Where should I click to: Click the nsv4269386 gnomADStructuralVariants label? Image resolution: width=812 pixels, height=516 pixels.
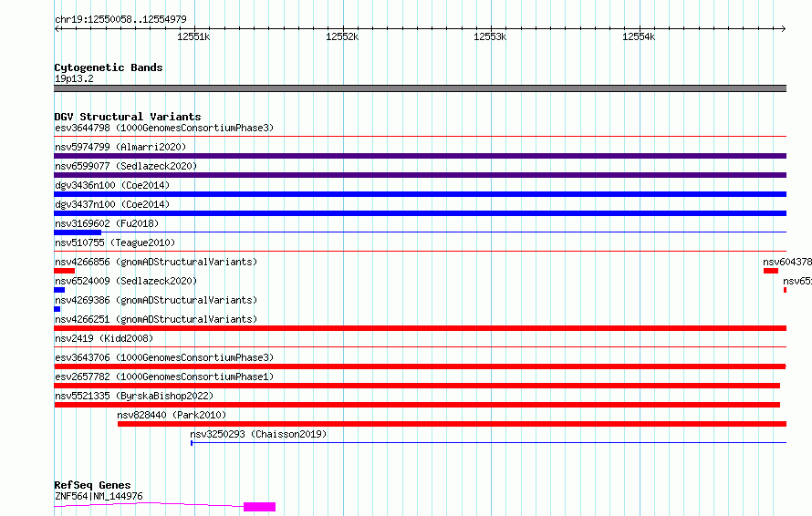pos(156,300)
